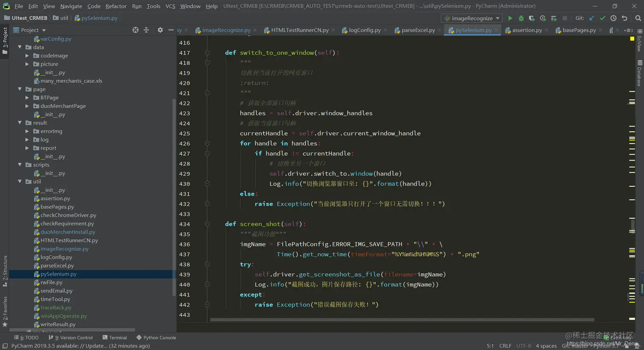Click the editor horizontal scrollbar

point(402,320)
